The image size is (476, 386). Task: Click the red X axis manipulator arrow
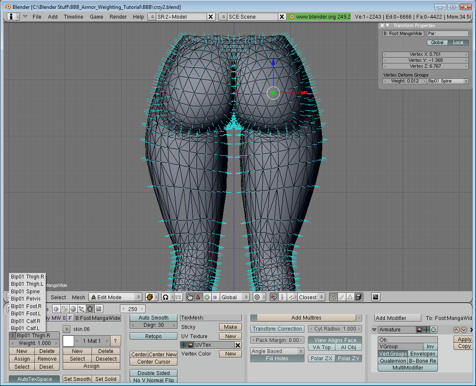pos(303,93)
